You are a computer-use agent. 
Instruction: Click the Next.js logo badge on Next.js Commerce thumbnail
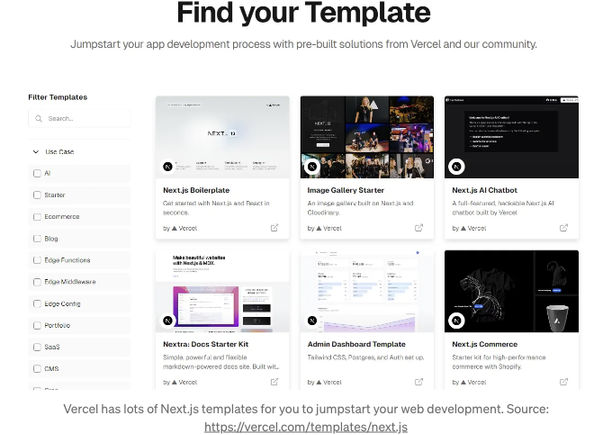(457, 321)
